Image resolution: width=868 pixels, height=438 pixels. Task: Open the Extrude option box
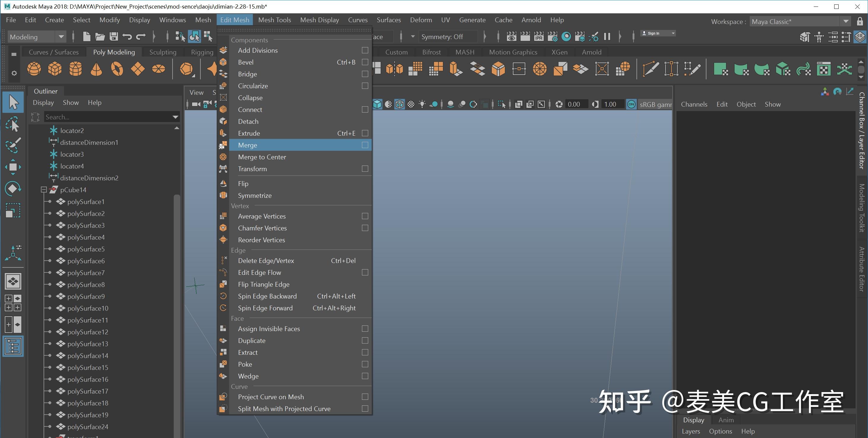point(365,133)
